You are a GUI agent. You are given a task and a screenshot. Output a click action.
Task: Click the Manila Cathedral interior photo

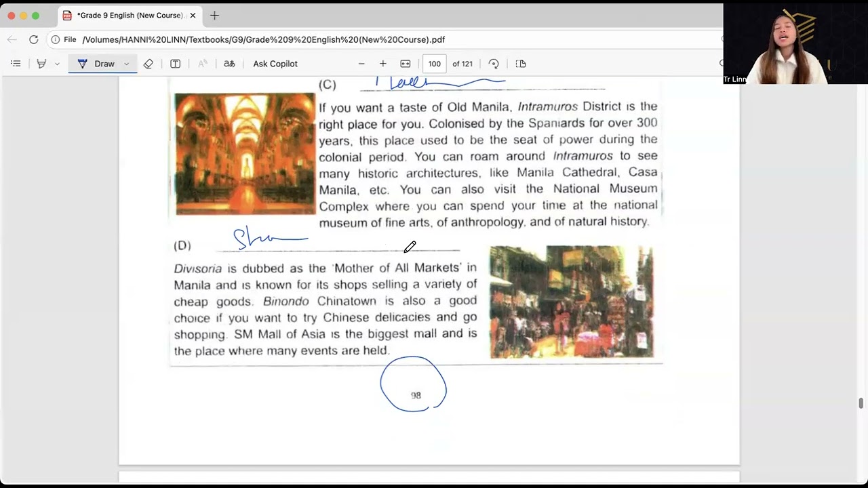click(x=245, y=154)
